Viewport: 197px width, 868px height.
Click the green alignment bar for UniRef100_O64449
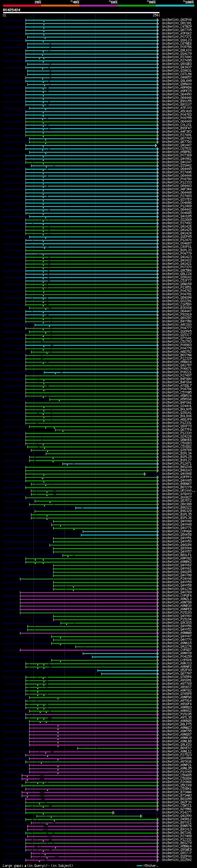point(92,122)
